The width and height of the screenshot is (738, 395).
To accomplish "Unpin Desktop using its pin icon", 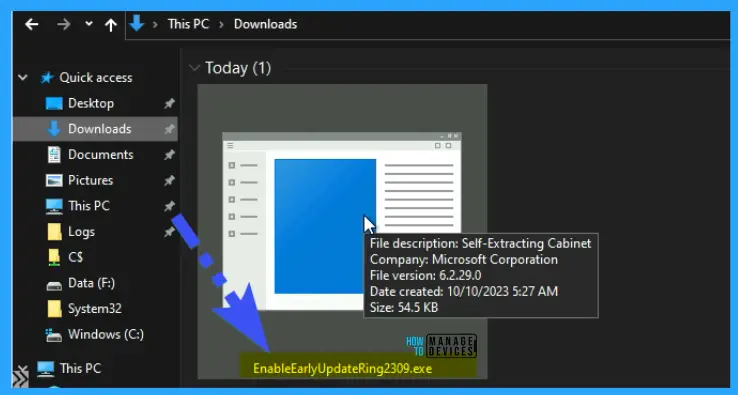I will coord(169,104).
